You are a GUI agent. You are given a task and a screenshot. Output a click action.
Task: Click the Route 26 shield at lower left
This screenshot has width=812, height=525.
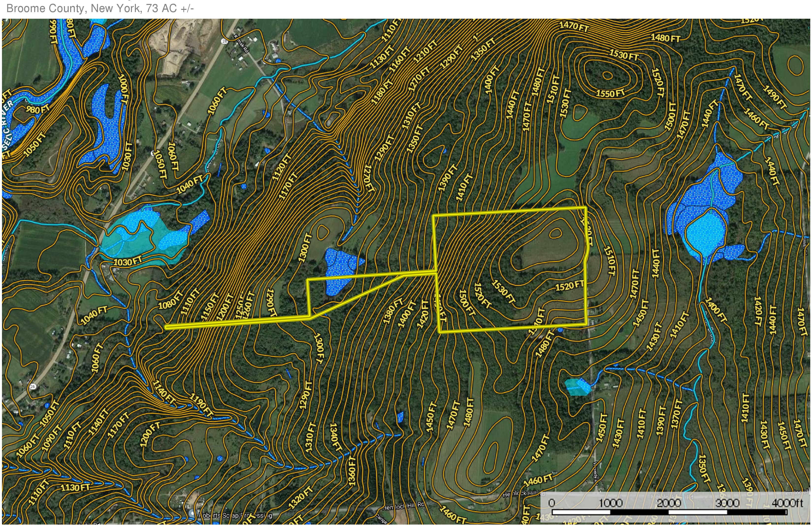[33, 386]
